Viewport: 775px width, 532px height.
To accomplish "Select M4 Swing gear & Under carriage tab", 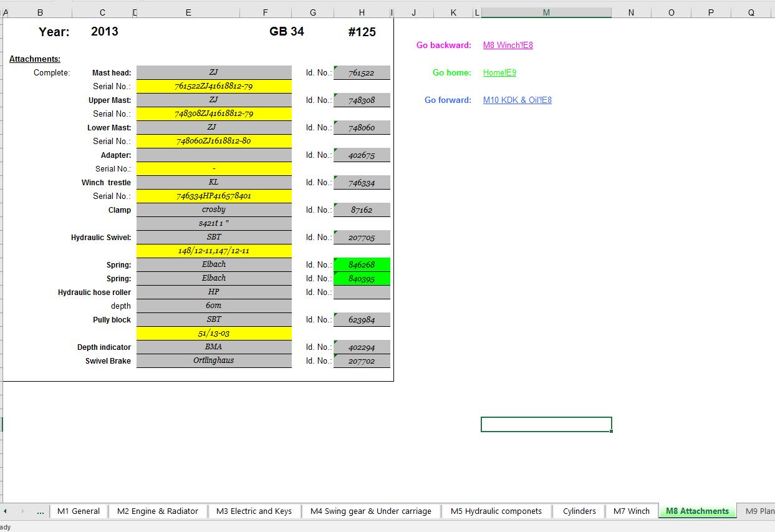I will pyautogui.click(x=370, y=511).
